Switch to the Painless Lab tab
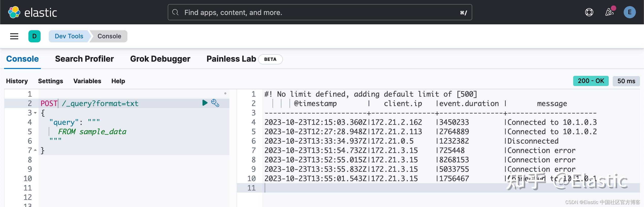The image size is (644, 207). 231,59
